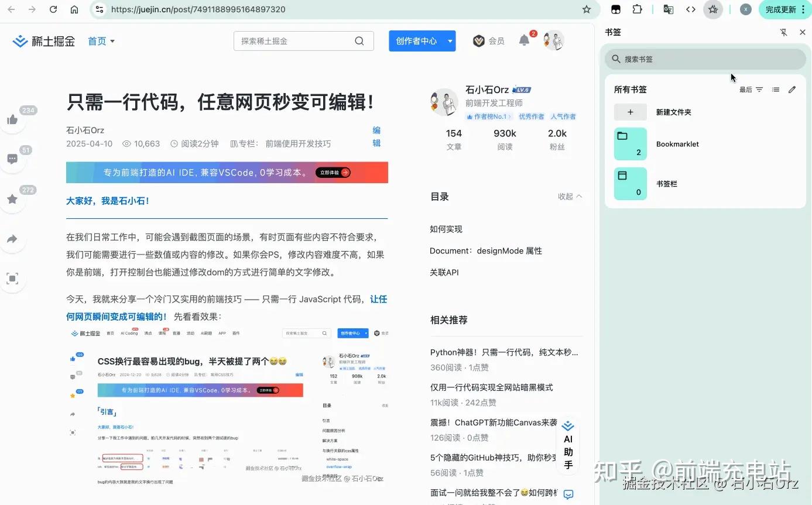Open the 编辑 link to edit the article
Viewport: 812px width, 505px height.
click(376, 136)
